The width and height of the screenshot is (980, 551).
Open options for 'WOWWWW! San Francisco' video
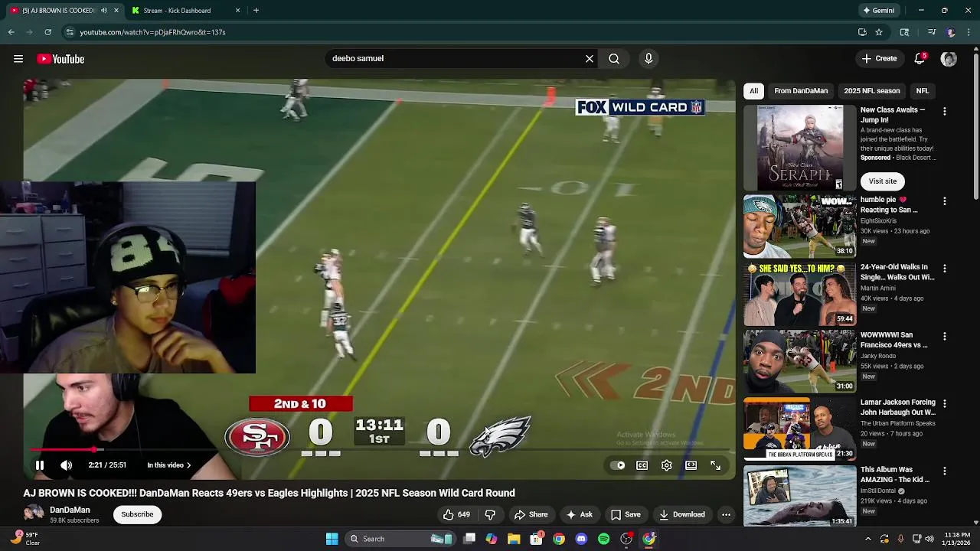coord(944,336)
